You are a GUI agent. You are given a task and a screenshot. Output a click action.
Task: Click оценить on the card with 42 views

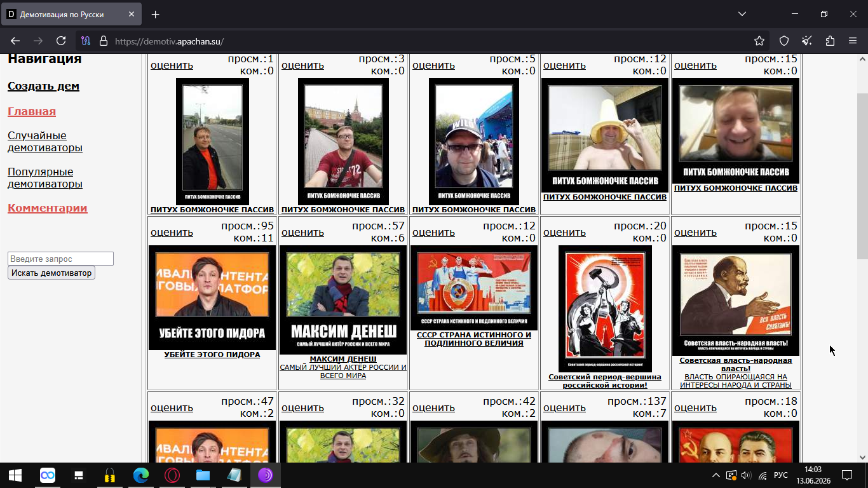433,407
